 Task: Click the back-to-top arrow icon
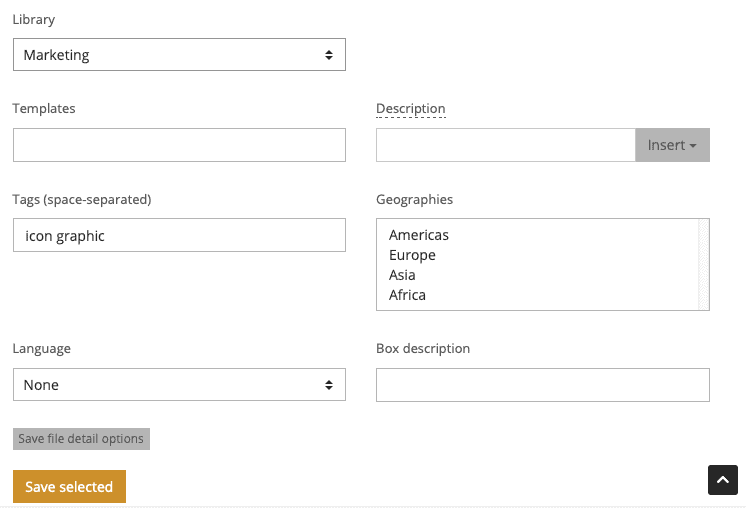[723, 480]
